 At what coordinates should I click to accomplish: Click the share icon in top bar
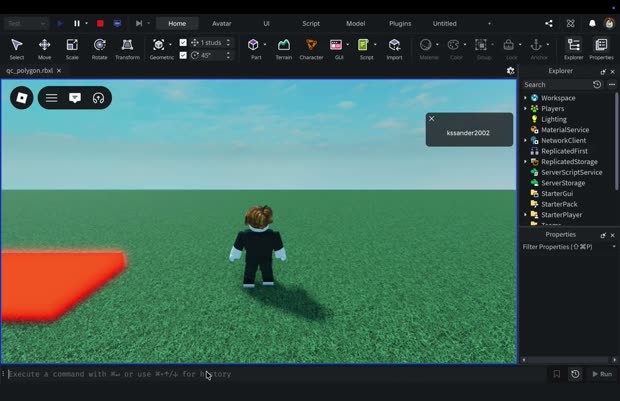coord(549,23)
